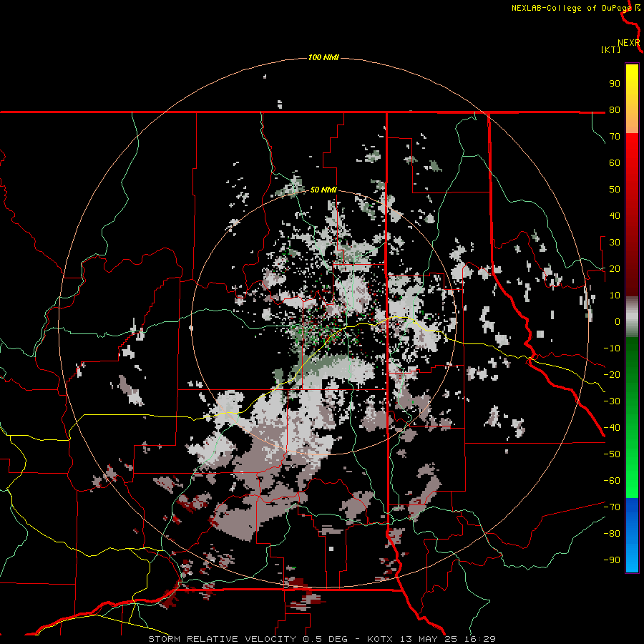Click the 0 value on velocity scale
Screen dimensions: 644x644
tap(618, 322)
